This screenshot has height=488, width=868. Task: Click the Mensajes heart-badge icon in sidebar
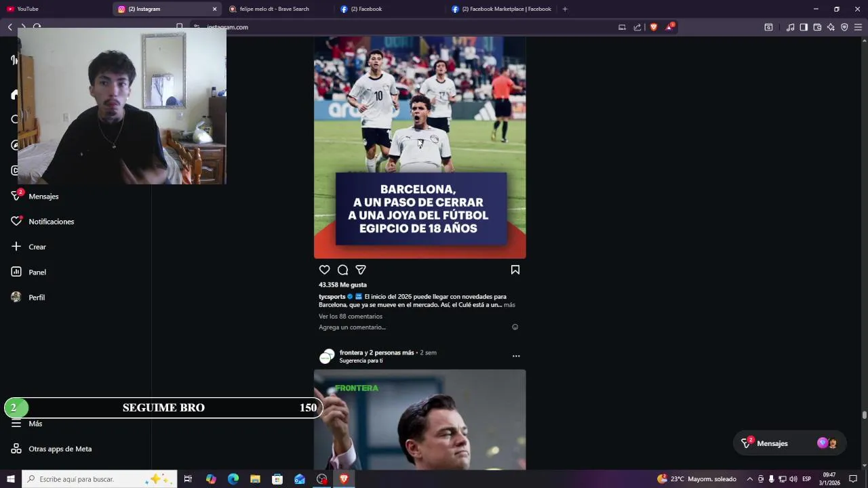[x=16, y=196]
